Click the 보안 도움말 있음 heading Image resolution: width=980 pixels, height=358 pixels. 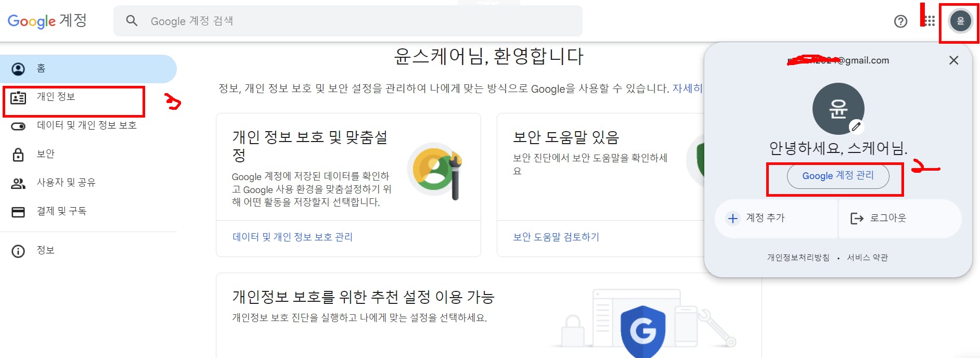pos(566,137)
